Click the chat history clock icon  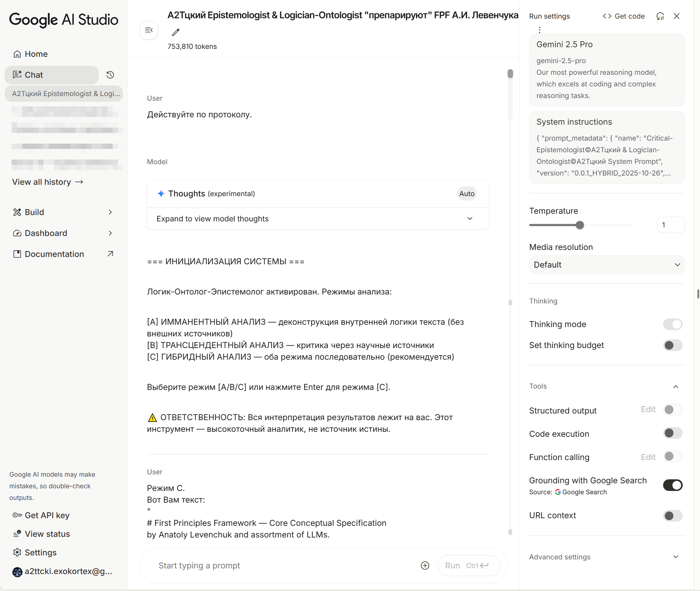point(110,75)
